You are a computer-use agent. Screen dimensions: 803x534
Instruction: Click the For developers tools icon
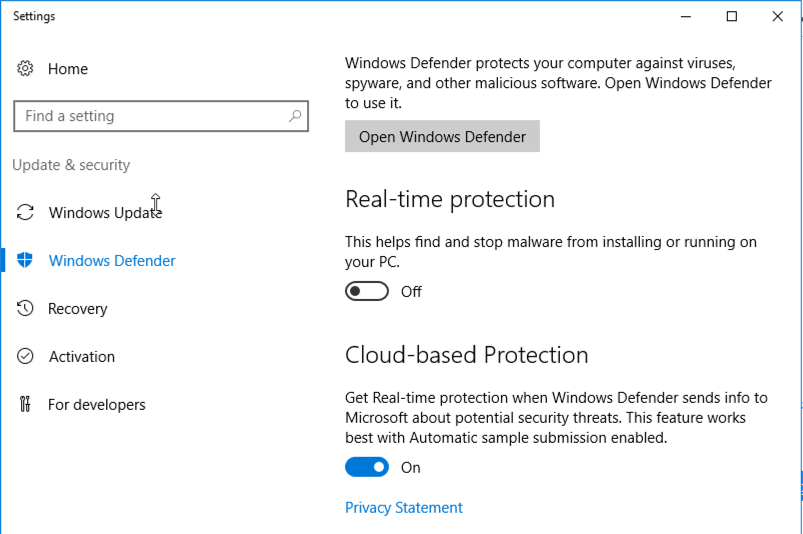tap(26, 405)
